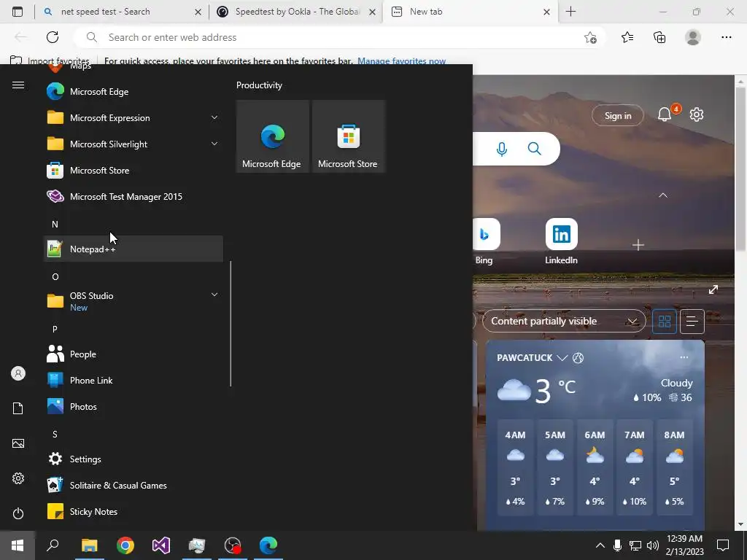Click the Power button in Start sidebar

click(x=18, y=513)
